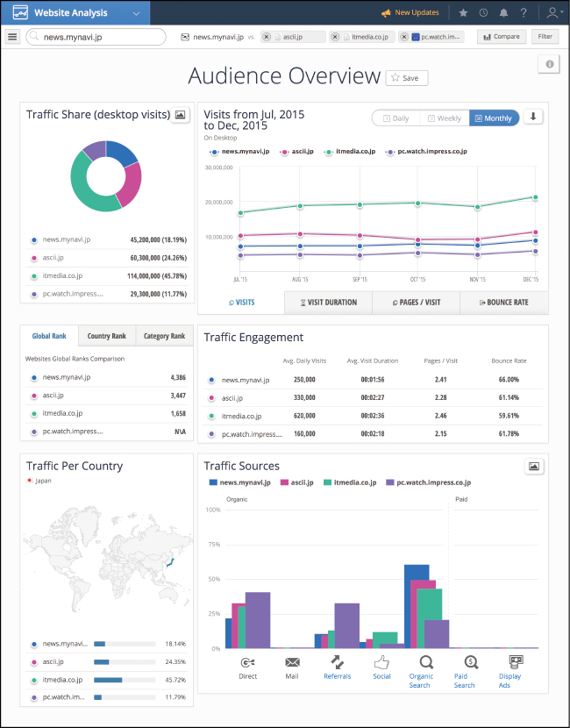Toggle news.mynavi.jp series in Traffic Sources legend

[x=240, y=482]
